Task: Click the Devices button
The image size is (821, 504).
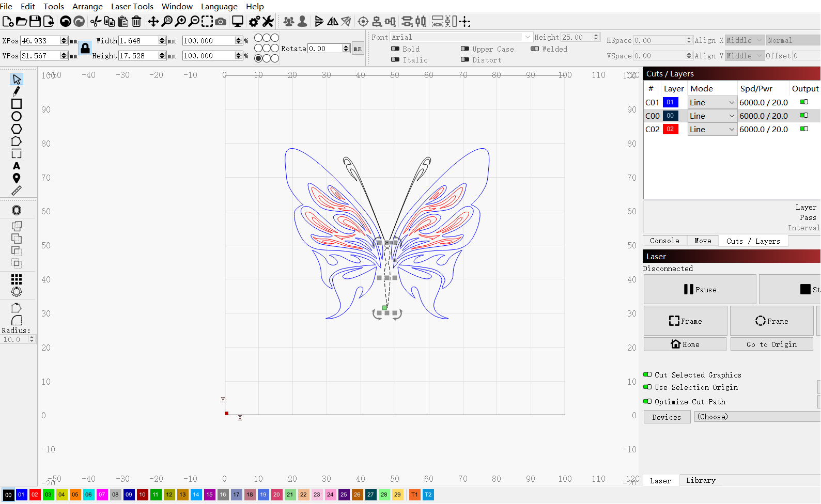Action: pyautogui.click(x=667, y=417)
